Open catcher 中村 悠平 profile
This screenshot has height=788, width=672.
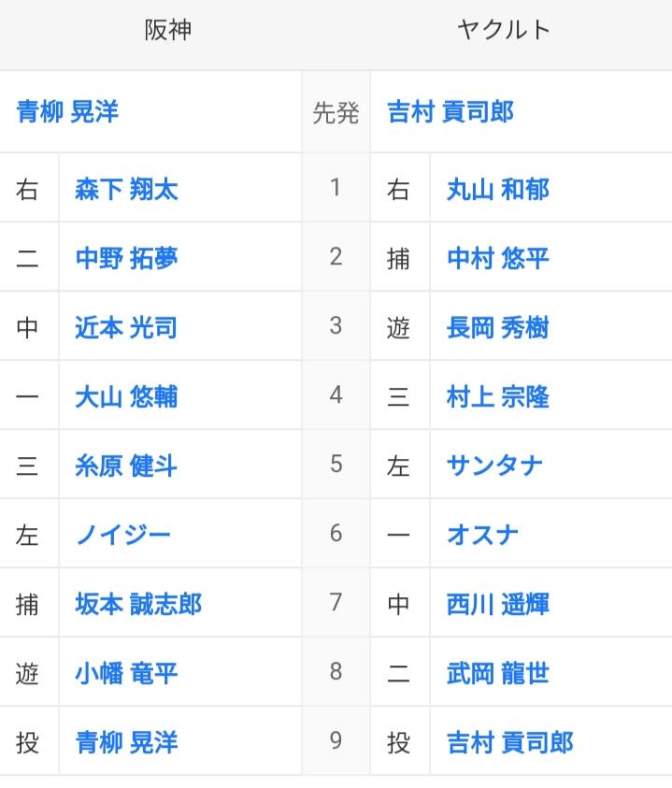498,258
